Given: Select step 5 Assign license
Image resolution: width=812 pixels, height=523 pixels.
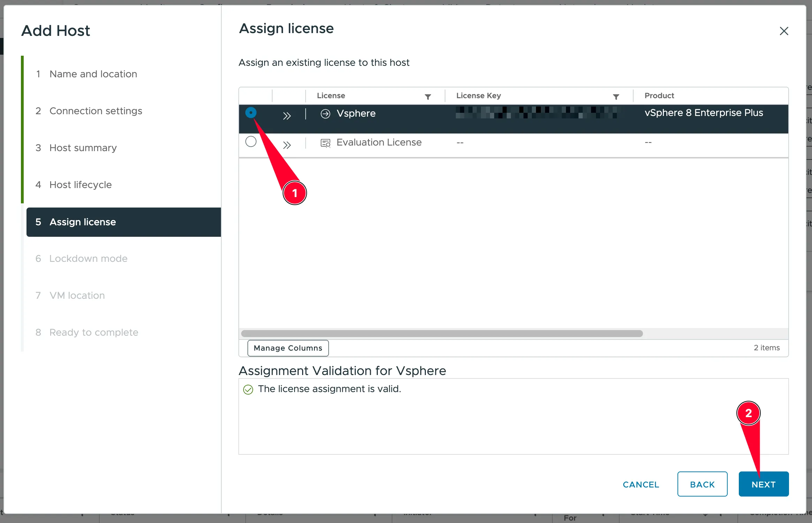Looking at the screenshot, I should [x=124, y=222].
